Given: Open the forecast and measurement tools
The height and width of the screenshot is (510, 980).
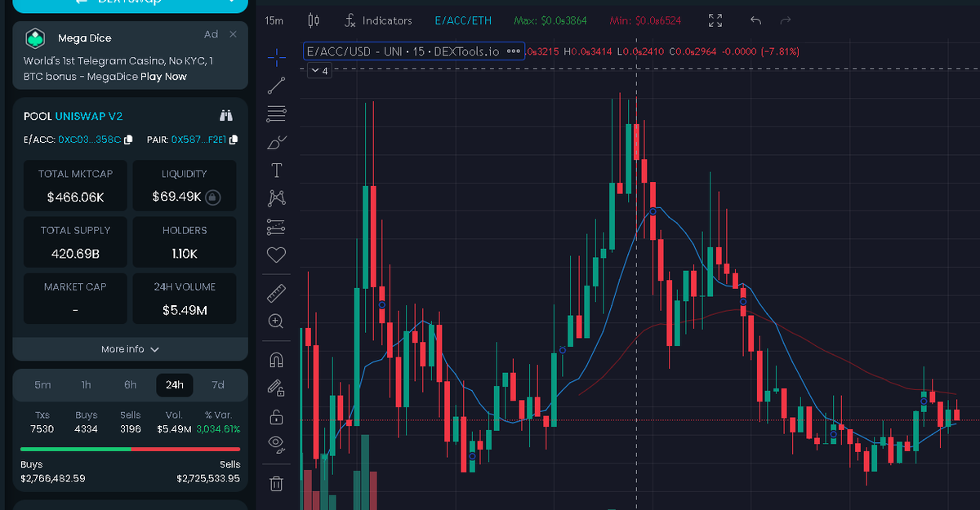Looking at the screenshot, I should click(276, 226).
